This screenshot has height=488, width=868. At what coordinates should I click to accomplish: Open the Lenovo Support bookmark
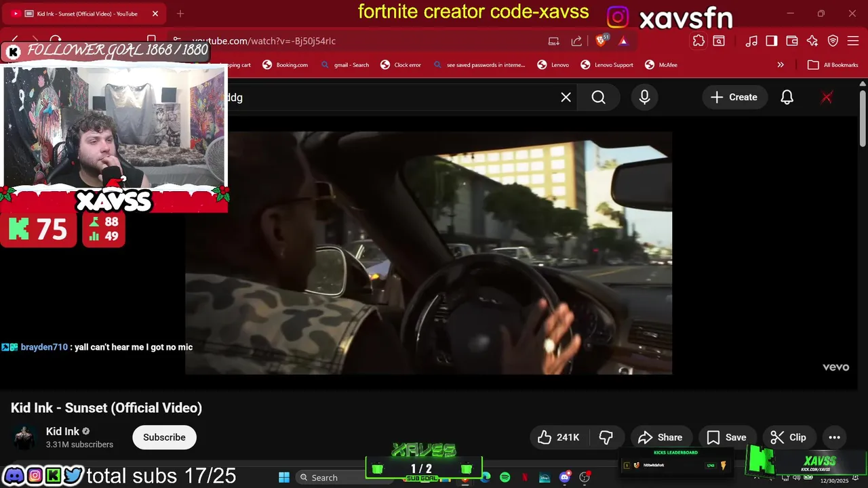(x=607, y=65)
